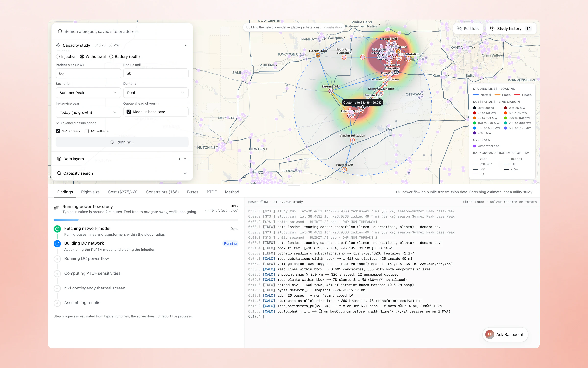Click the Radius (mi) input field
The image size is (588, 368).
[156, 73]
